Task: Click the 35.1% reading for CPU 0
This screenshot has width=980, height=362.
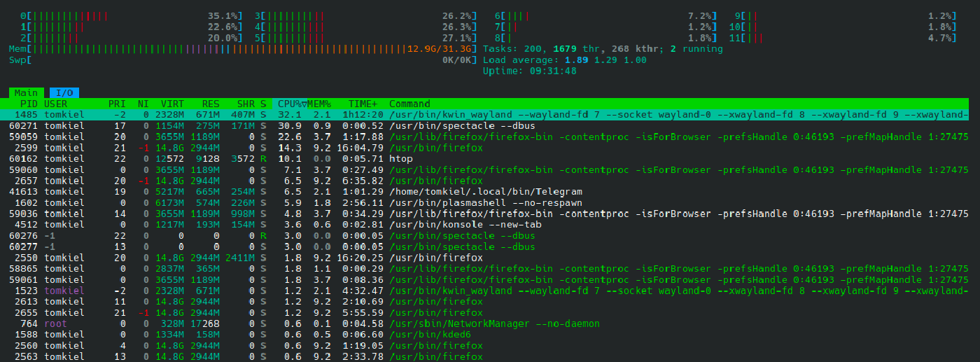Action: pos(223,15)
